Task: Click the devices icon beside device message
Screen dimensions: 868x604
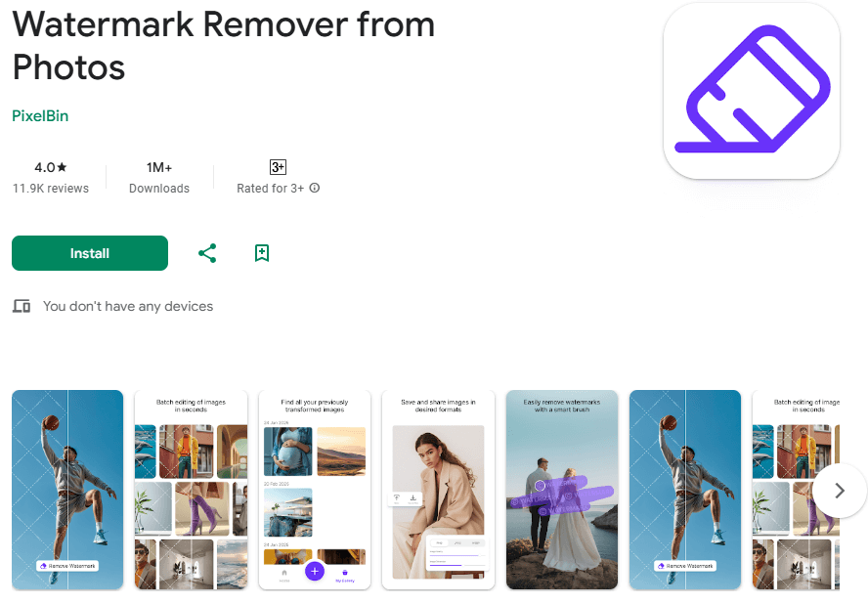Action: click(22, 306)
